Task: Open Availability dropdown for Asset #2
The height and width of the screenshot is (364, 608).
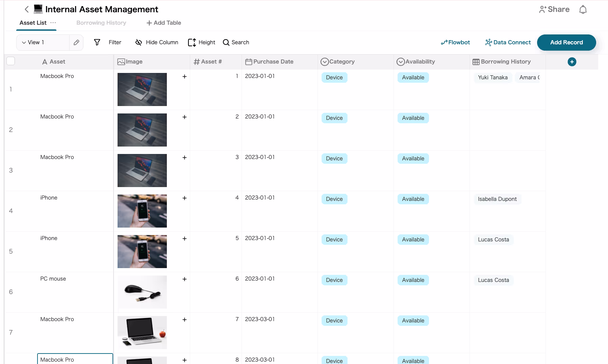Action: pyautogui.click(x=413, y=118)
